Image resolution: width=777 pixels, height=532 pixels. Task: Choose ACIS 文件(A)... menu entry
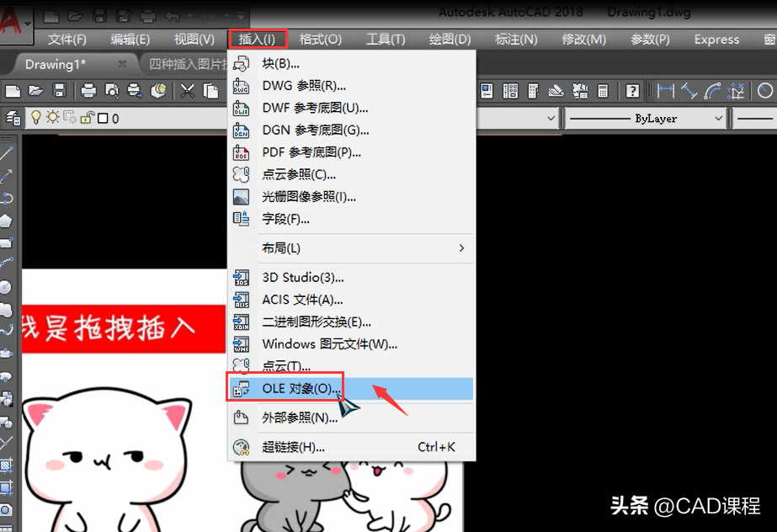(x=352, y=300)
